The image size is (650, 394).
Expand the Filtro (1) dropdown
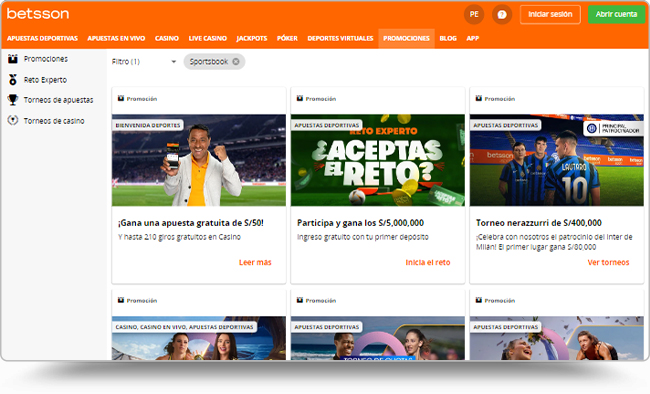(144, 61)
